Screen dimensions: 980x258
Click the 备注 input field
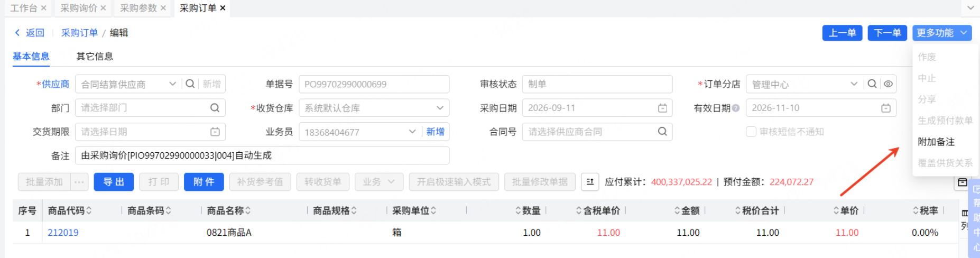click(x=262, y=155)
